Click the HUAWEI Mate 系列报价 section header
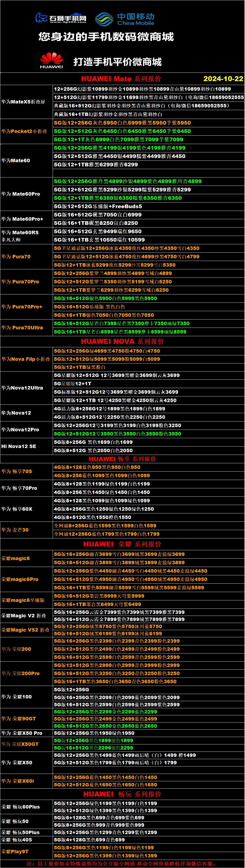Image resolution: width=245 pixels, height=868 pixels. pos(121,79)
